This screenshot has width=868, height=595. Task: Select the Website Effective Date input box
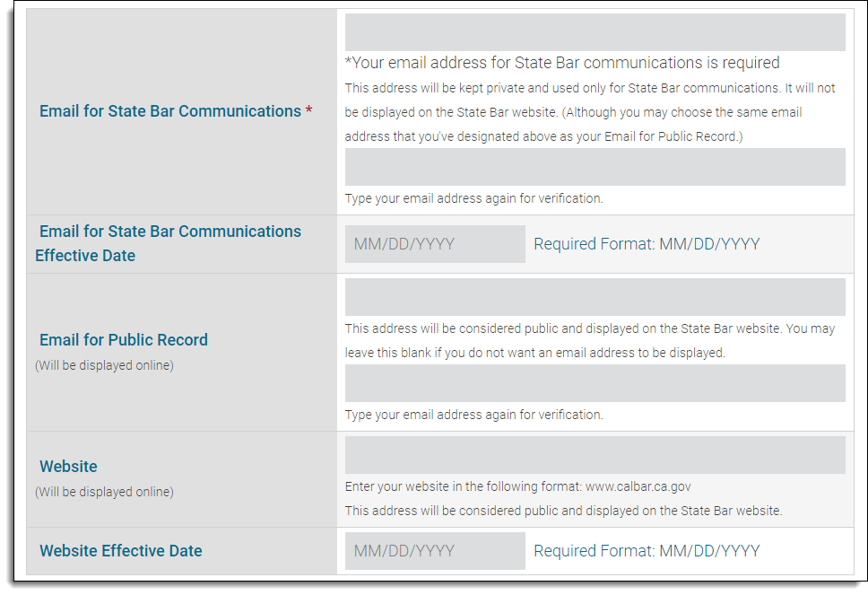434,550
